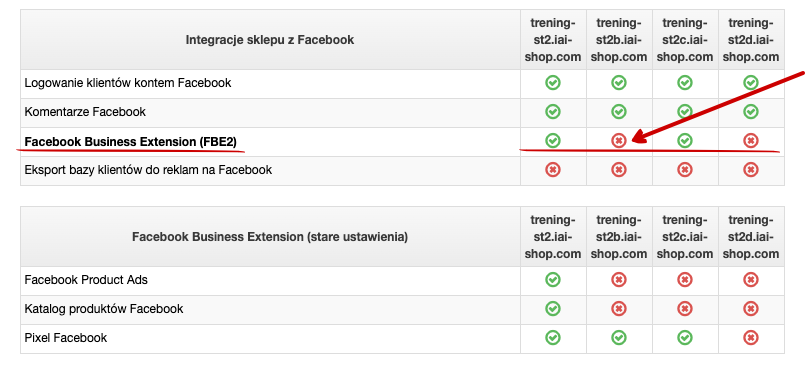Click Eksport bazy klientów cross for trening-st2
Viewport: 805px width, 367px height.
click(x=553, y=169)
